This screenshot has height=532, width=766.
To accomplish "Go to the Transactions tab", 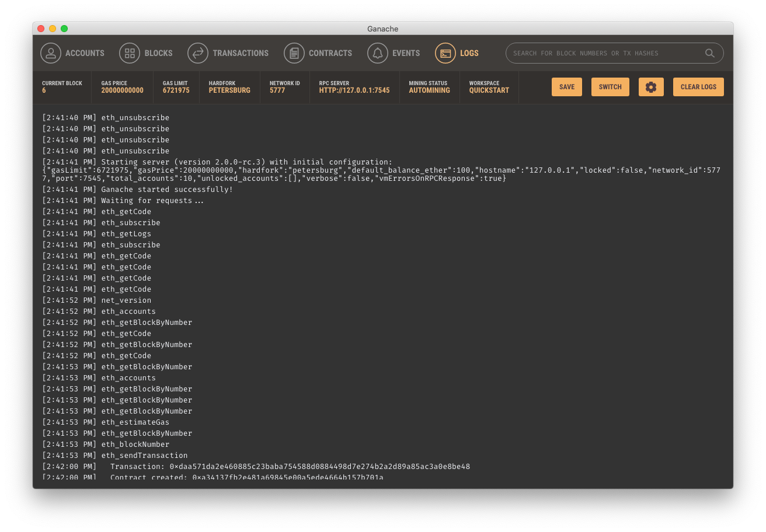I will point(228,53).
